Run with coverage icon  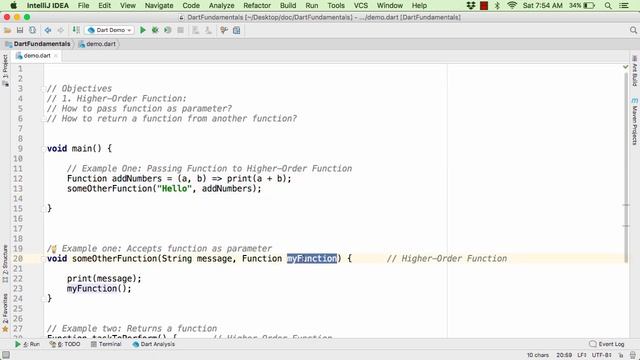[167, 30]
